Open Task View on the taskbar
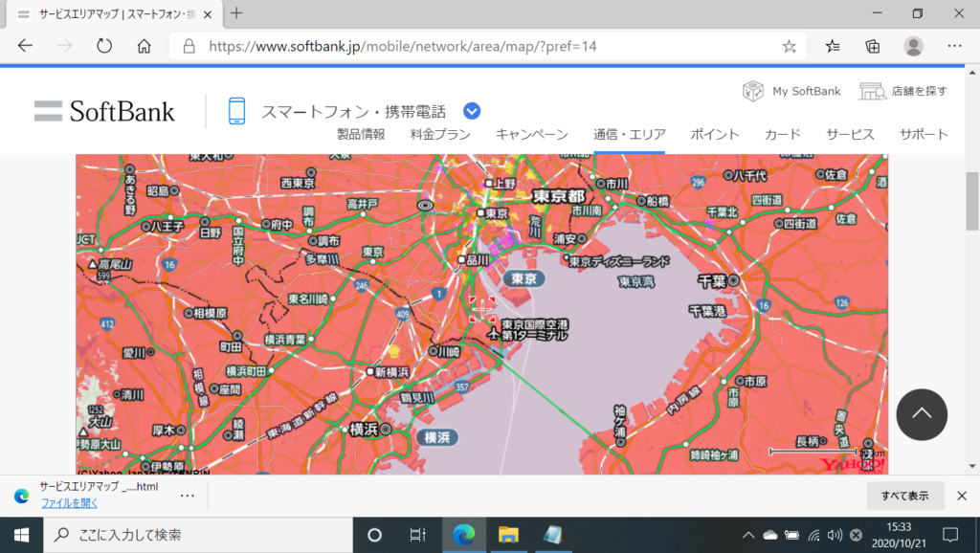 (417, 535)
